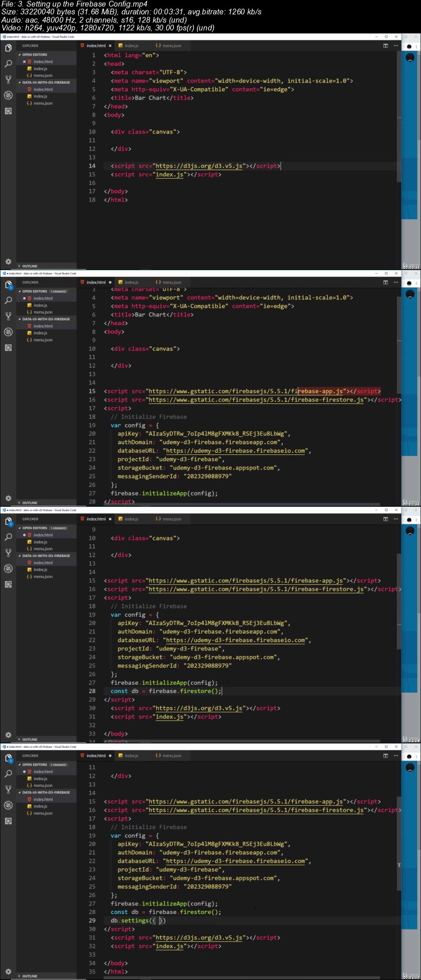The image size is (421, 980).
Task: Click the unsaved dot on the second frame's index.html tab
Action: pos(110,282)
